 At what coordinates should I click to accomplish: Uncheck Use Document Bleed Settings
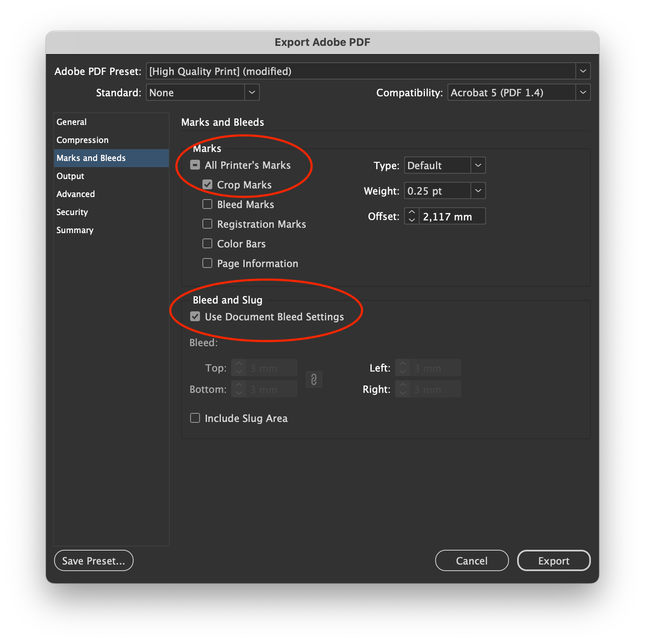click(195, 317)
